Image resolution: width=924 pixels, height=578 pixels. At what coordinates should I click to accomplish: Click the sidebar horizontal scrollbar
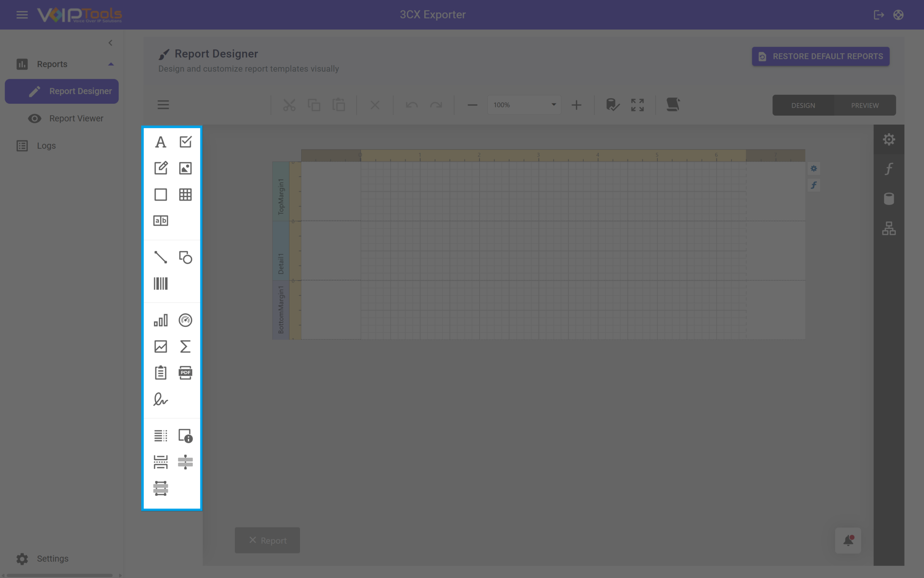(60, 575)
